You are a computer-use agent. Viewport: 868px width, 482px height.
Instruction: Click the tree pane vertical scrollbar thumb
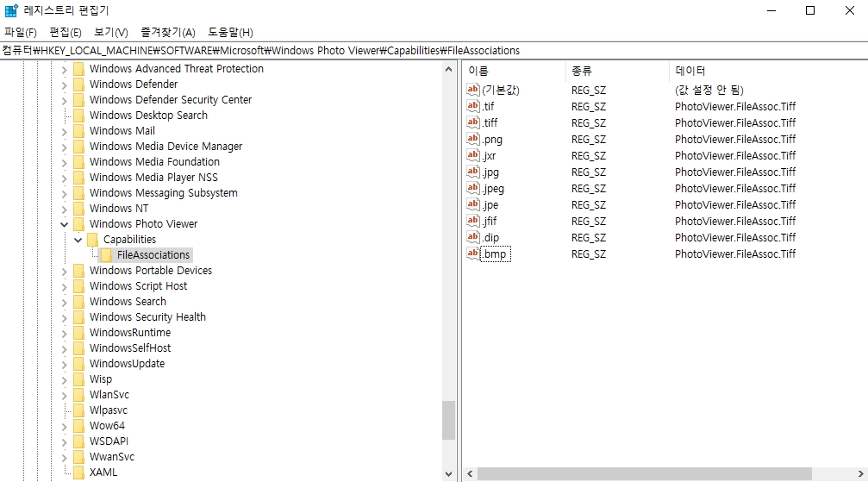pyautogui.click(x=448, y=421)
